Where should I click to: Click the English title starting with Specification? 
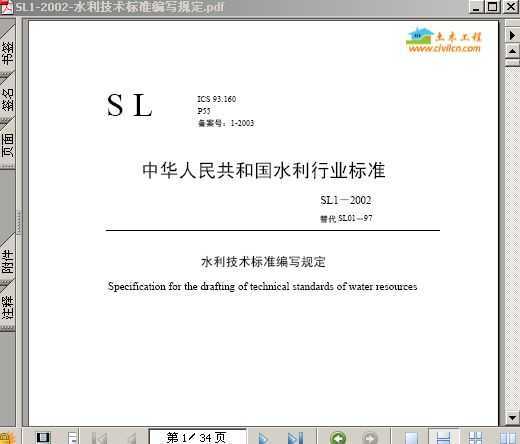click(262, 287)
